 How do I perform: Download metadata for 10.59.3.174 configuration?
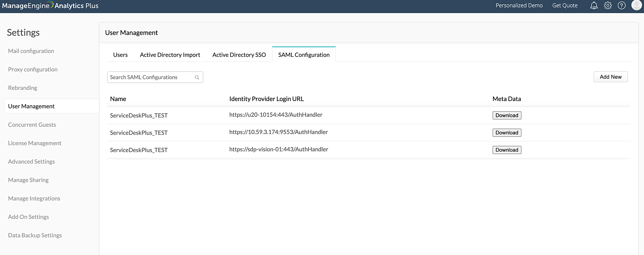(x=507, y=133)
